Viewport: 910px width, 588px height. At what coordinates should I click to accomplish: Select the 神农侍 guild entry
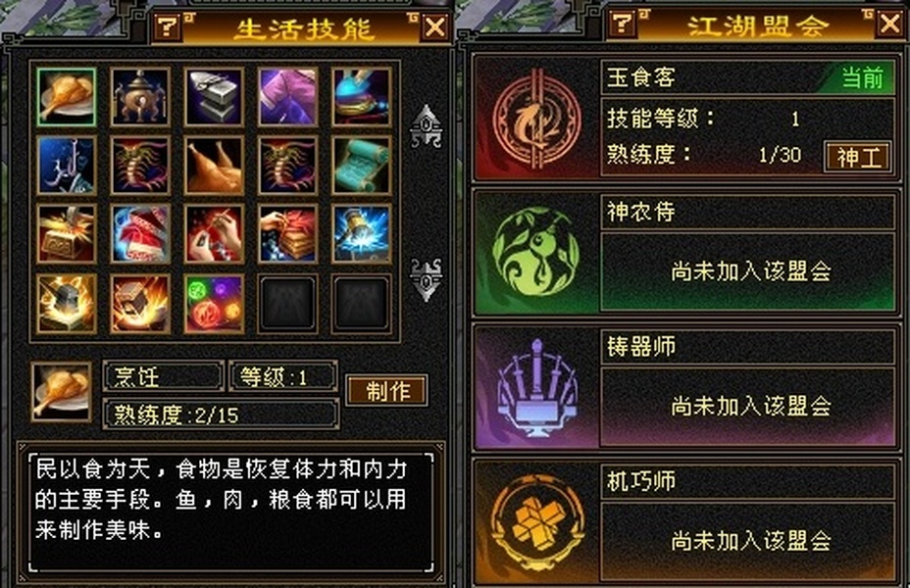685,253
